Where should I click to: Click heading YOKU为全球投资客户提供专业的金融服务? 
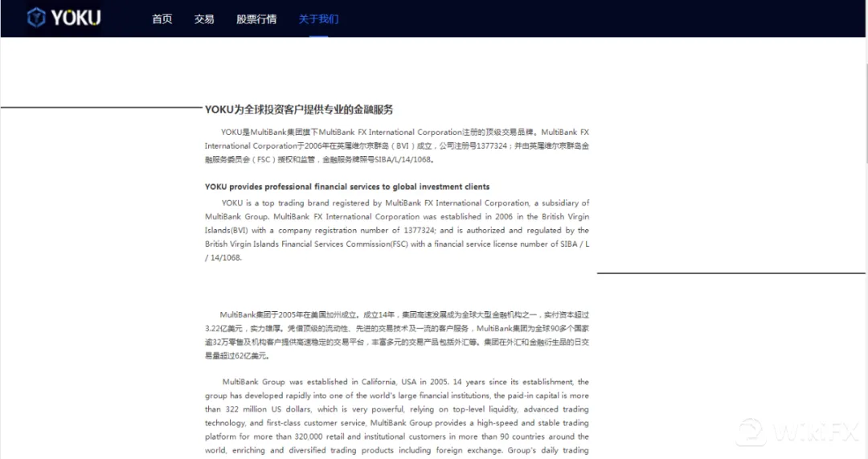pos(299,109)
